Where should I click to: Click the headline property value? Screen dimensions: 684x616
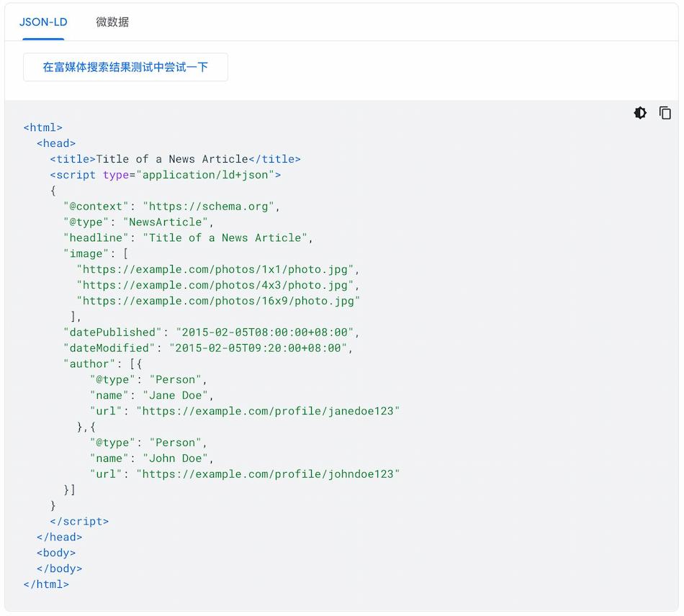pyautogui.click(x=227, y=238)
